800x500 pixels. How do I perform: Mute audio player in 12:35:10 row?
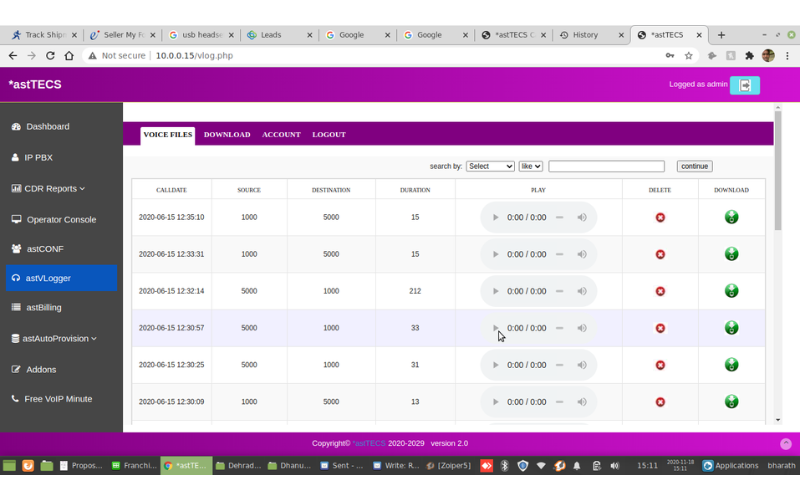(582, 217)
